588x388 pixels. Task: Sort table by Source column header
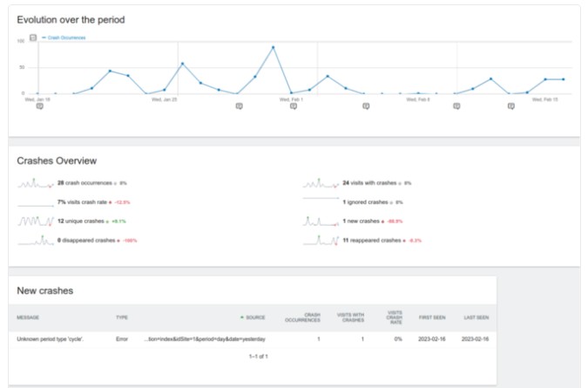click(255, 317)
